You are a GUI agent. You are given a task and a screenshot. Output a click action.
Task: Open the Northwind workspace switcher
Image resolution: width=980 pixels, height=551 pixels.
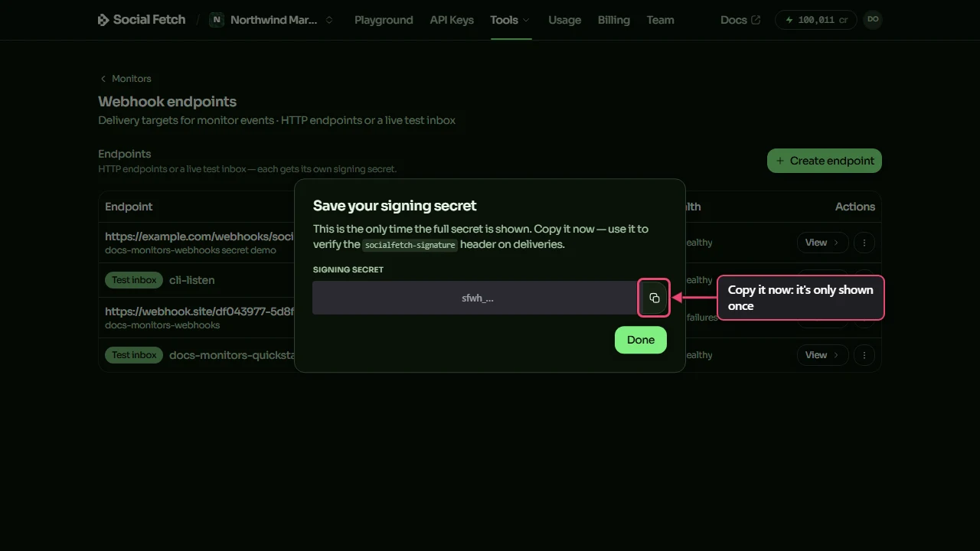coord(273,20)
